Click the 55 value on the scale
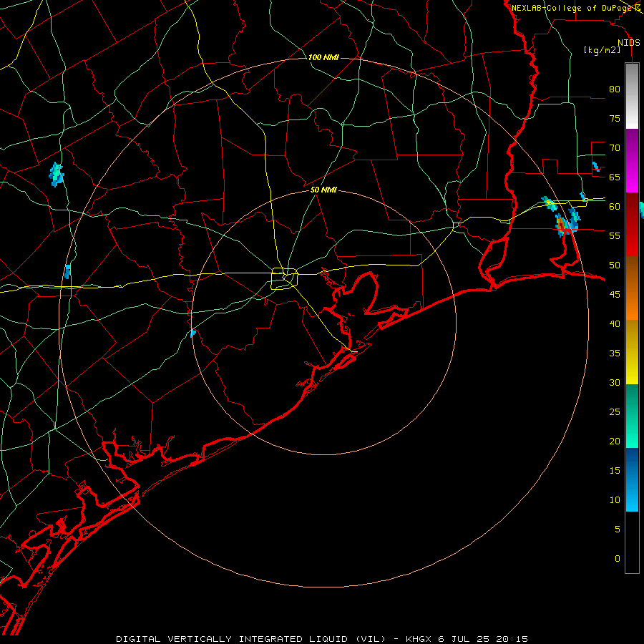Viewport: 644px width, 644px height. point(615,235)
